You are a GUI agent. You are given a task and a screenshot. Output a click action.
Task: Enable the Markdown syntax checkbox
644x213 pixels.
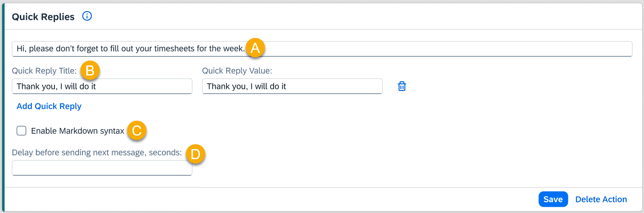point(21,131)
